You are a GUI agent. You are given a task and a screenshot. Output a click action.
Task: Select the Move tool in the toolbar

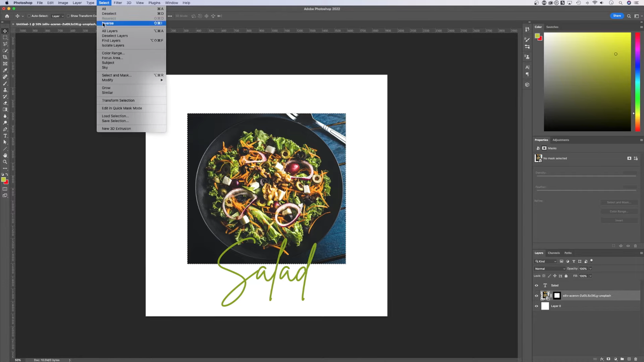click(x=5, y=31)
